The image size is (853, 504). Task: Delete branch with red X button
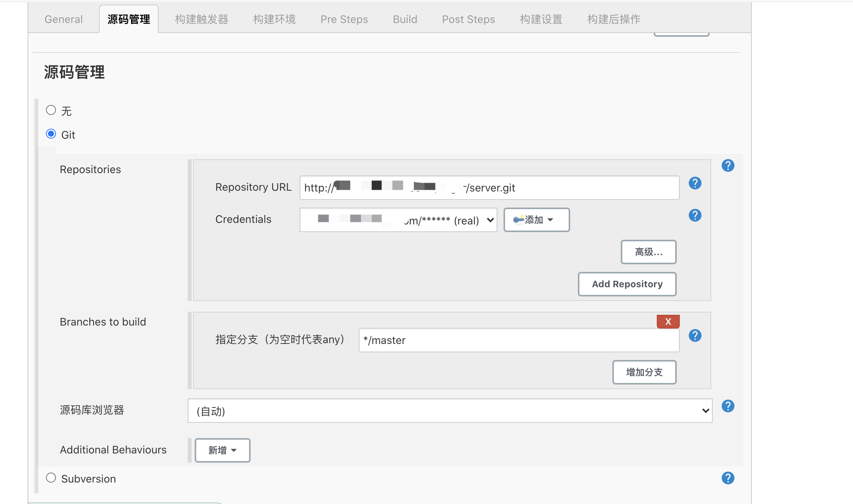coord(668,322)
